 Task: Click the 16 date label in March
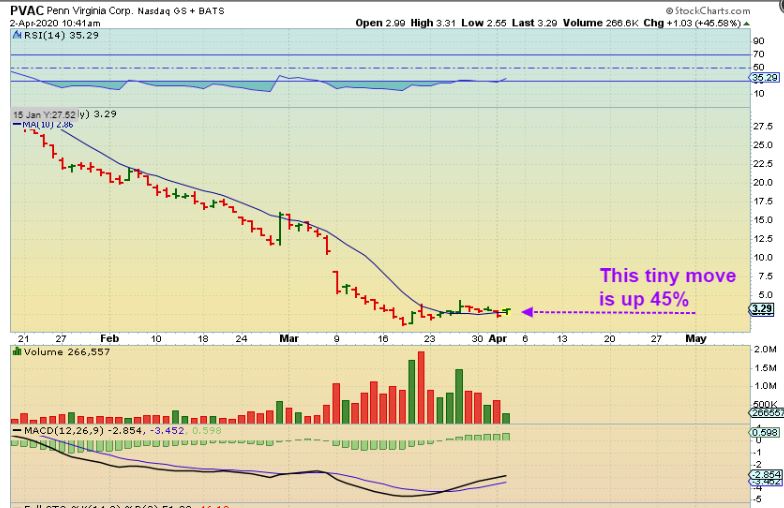(382, 338)
